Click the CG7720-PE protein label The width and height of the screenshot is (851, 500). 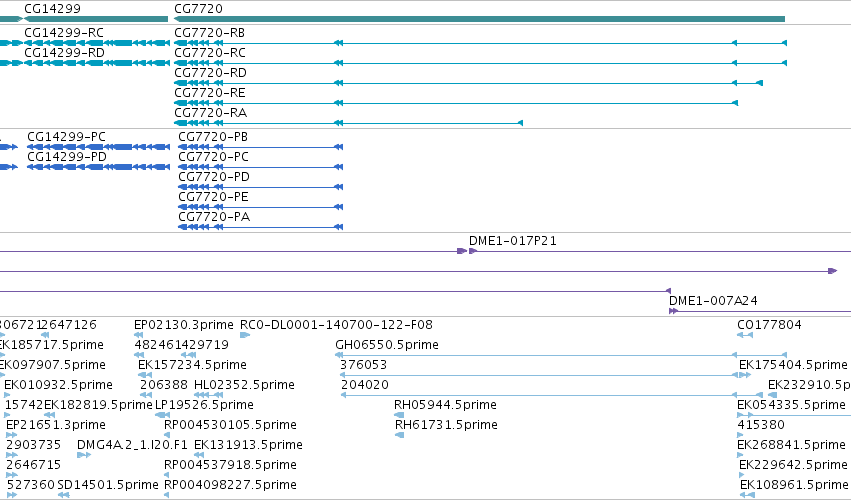click(x=214, y=198)
